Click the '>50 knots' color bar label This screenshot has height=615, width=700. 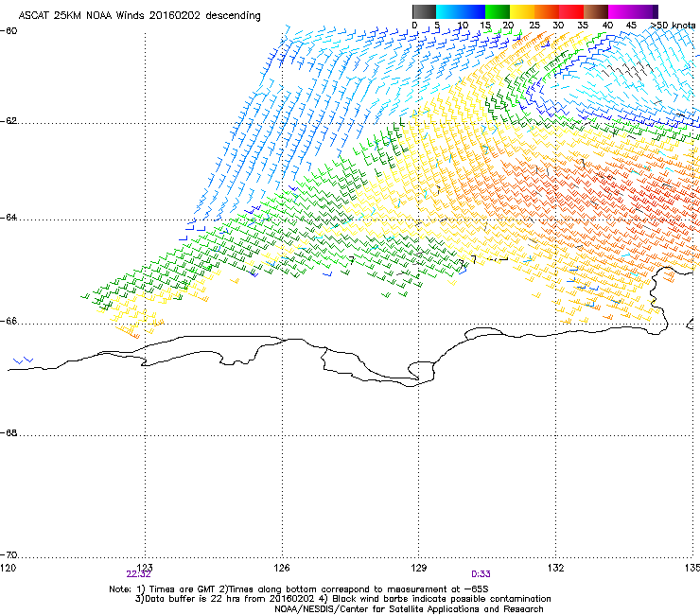click(673, 26)
